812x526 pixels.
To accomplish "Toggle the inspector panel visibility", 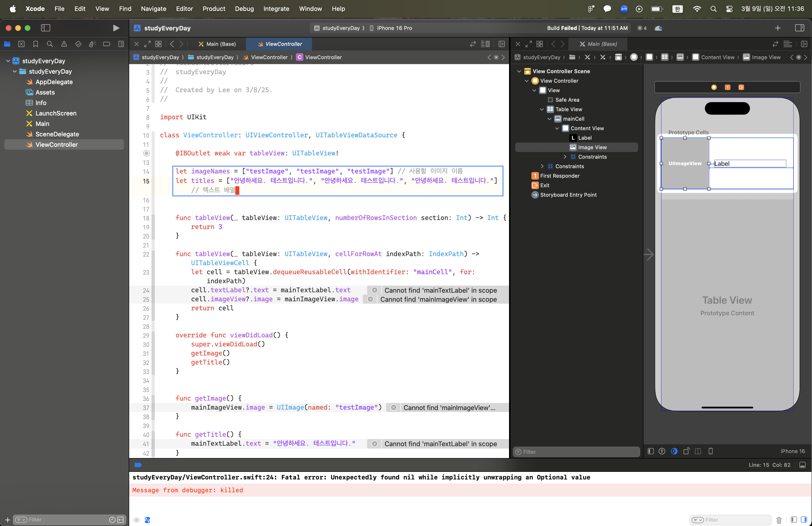I will (799, 28).
